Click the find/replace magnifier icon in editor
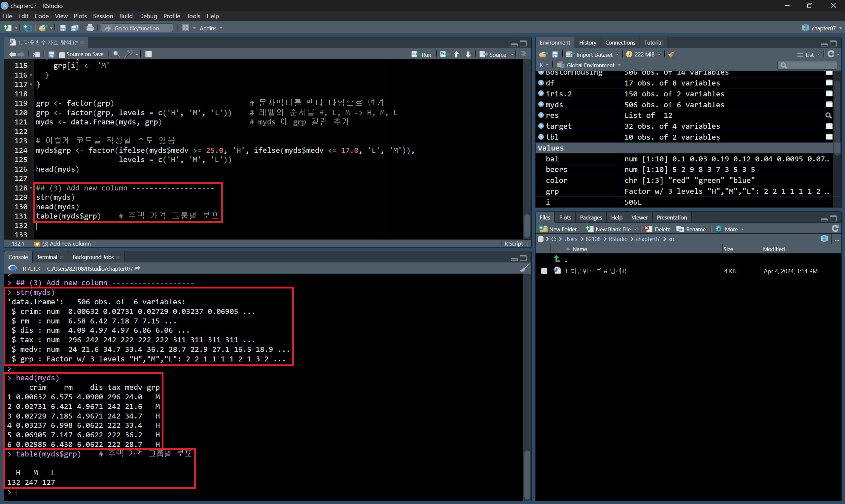 [x=116, y=54]
